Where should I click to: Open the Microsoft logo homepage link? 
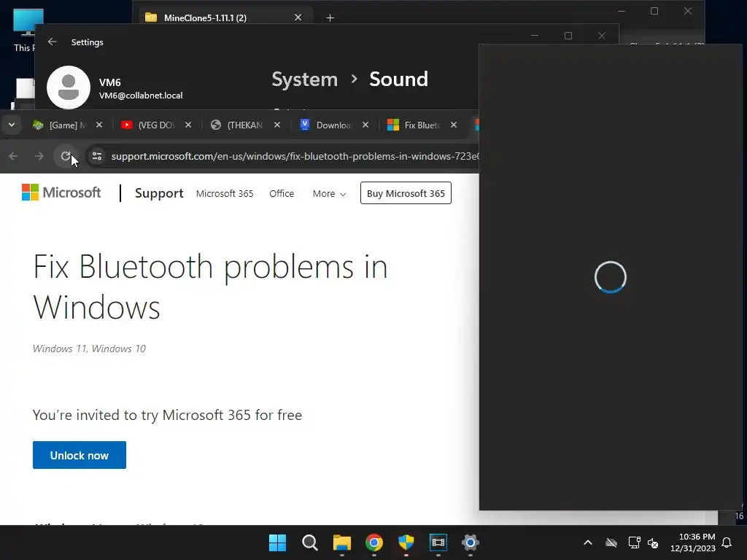click(x=61, y=192)
